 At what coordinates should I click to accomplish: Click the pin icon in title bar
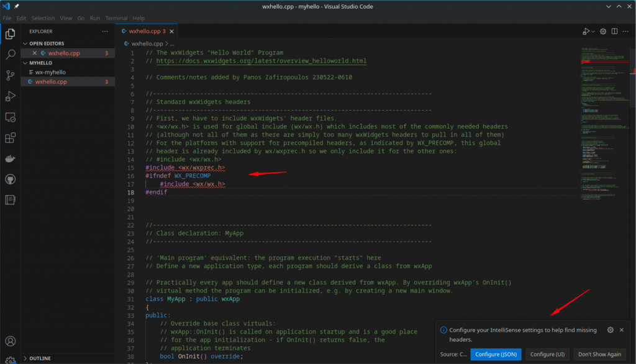tap(17, 6)
